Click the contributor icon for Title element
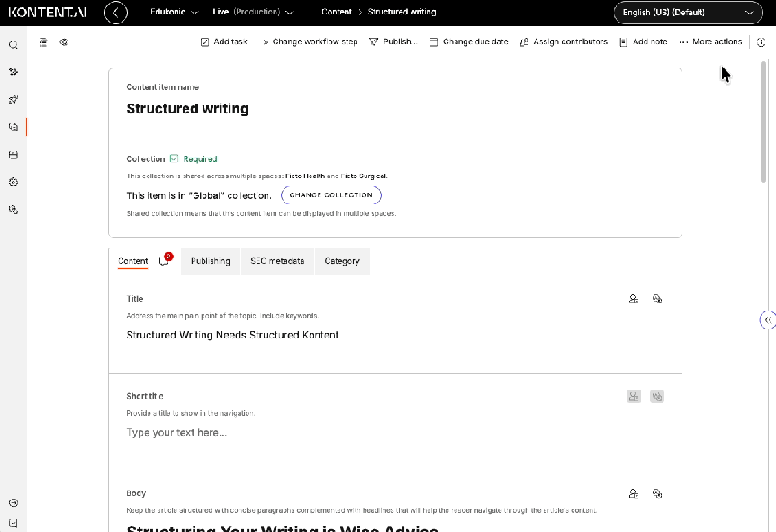Viewport: 776px width, 532px height. pos(634,299)
